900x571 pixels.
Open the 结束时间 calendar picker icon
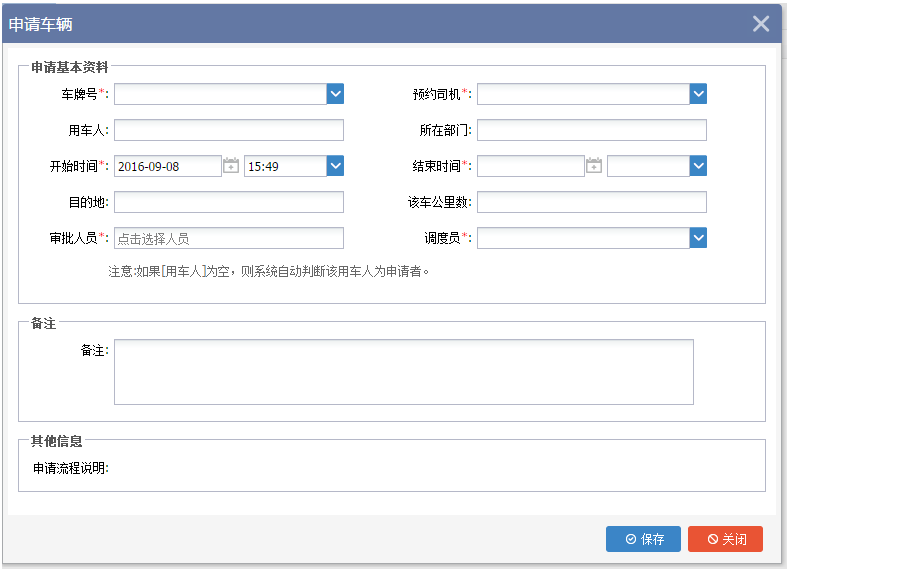tap(594, 166)
